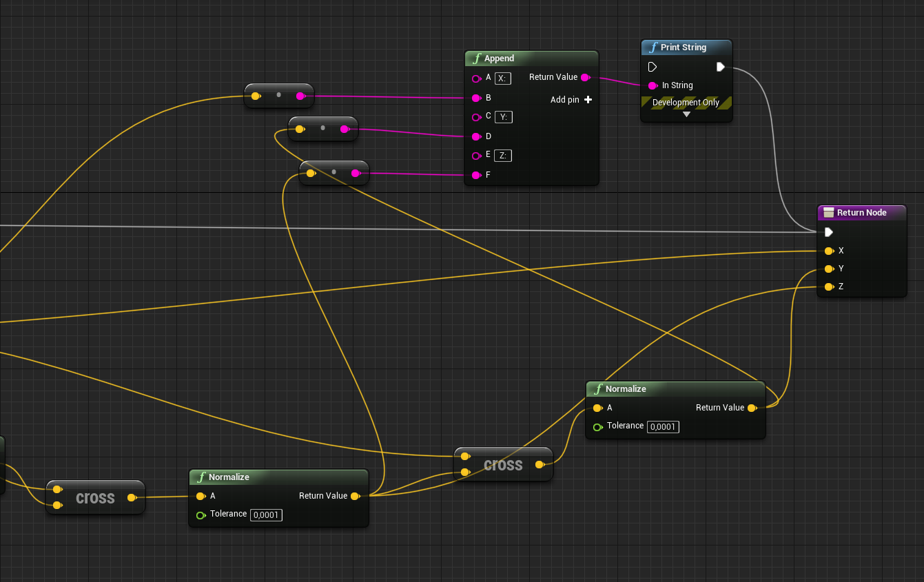Click the Tolerance pin of the upper Normalize node
The image size is (924, 582).
point(597,427)
